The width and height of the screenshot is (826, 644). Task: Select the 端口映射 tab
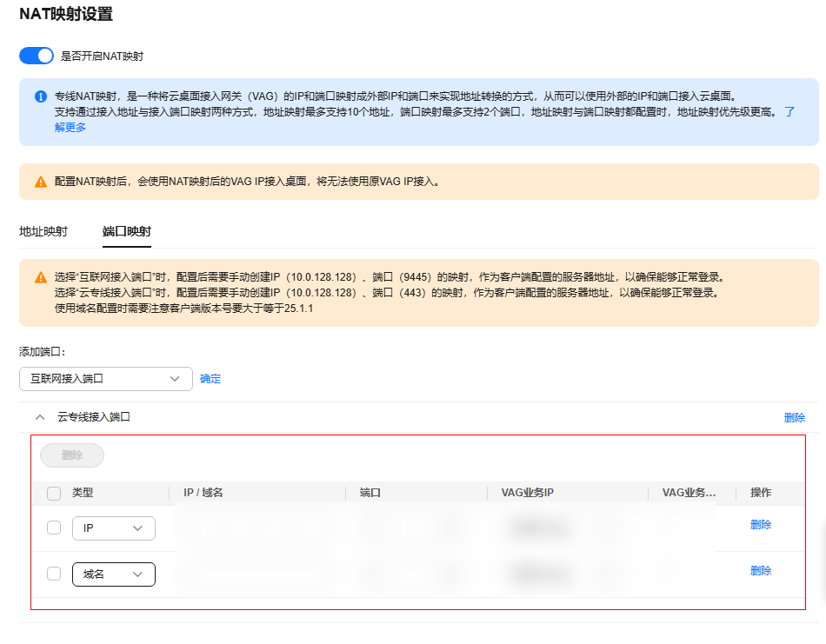[x=126, y=231]
